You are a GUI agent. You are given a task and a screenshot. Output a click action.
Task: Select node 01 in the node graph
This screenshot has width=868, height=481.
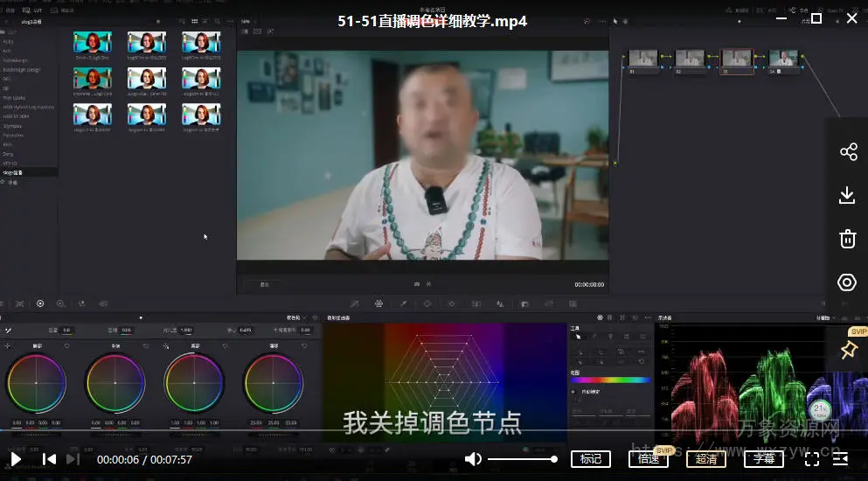[x=643, y=59]
